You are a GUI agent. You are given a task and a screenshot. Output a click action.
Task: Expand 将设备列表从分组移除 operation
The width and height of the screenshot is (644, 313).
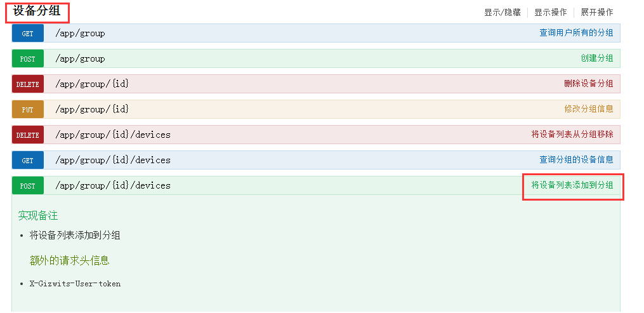pos(572,135)
